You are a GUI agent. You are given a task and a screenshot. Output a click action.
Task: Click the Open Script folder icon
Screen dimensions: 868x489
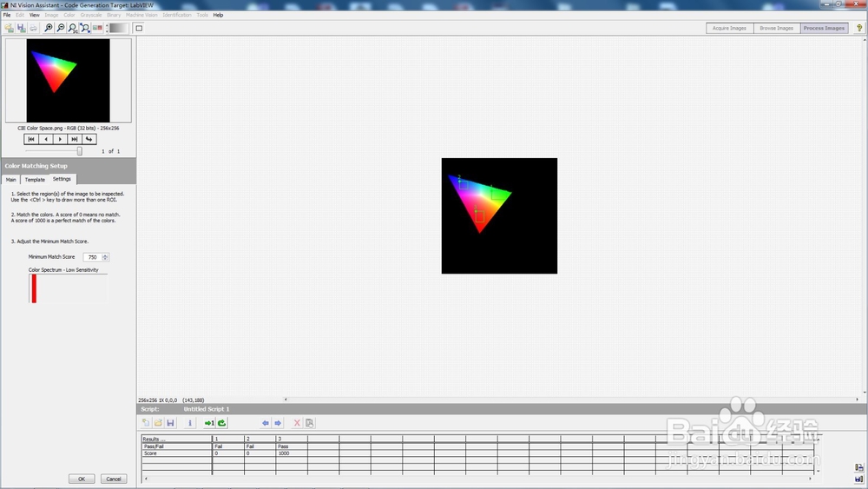(158, 422)
